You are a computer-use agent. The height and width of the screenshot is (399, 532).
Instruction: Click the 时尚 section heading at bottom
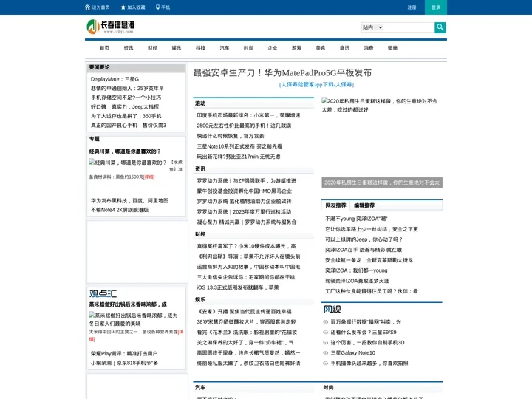point(328,387)
